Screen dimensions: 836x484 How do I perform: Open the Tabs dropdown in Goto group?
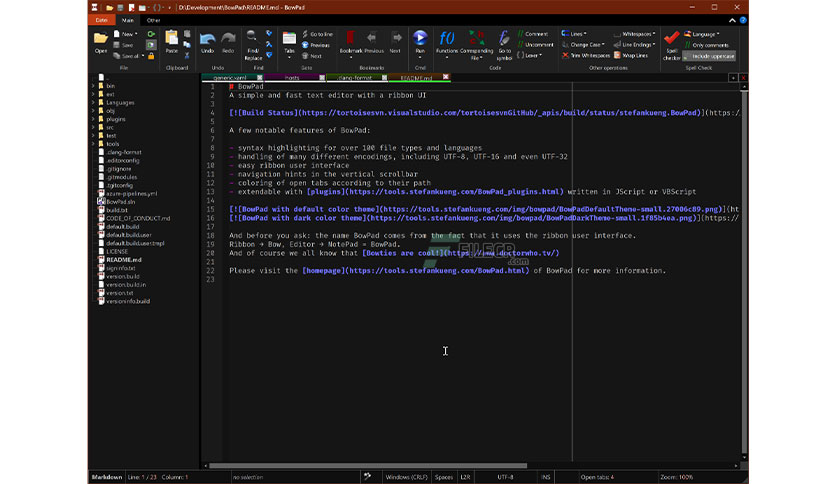point(289,44)
